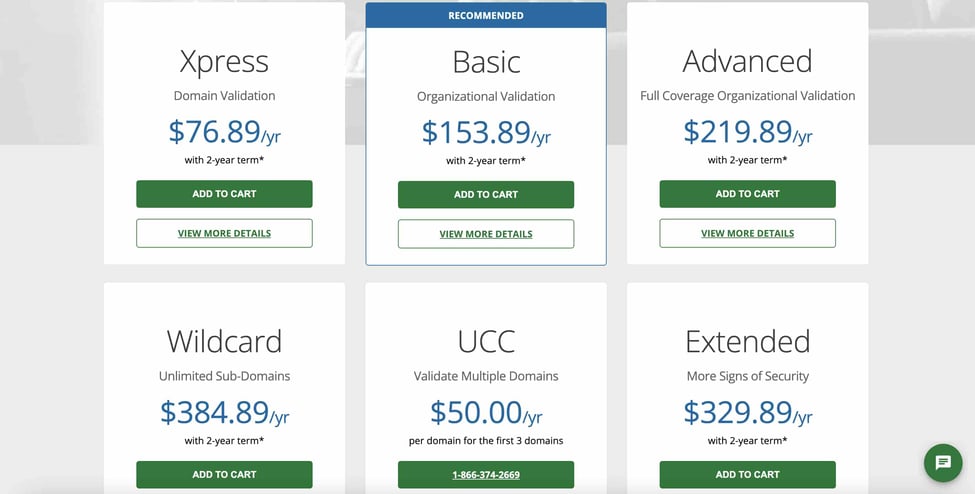
Task: Click the Xpress plan title
Action: (224, 62)
